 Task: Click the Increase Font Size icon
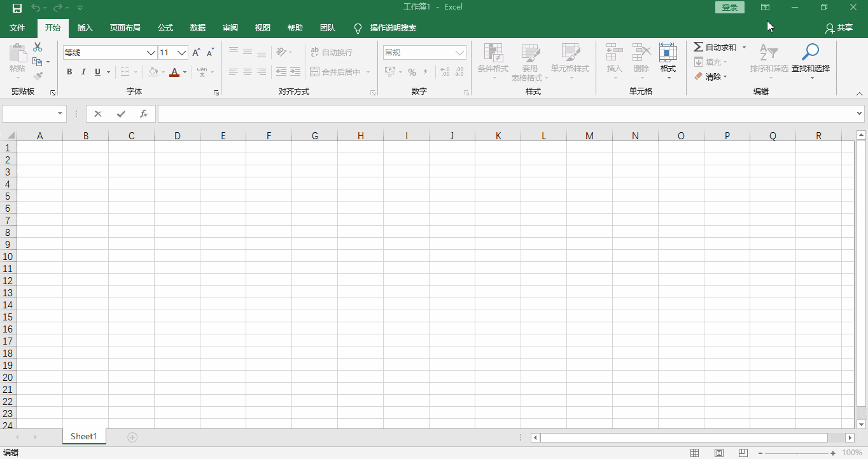coord(196,53)
